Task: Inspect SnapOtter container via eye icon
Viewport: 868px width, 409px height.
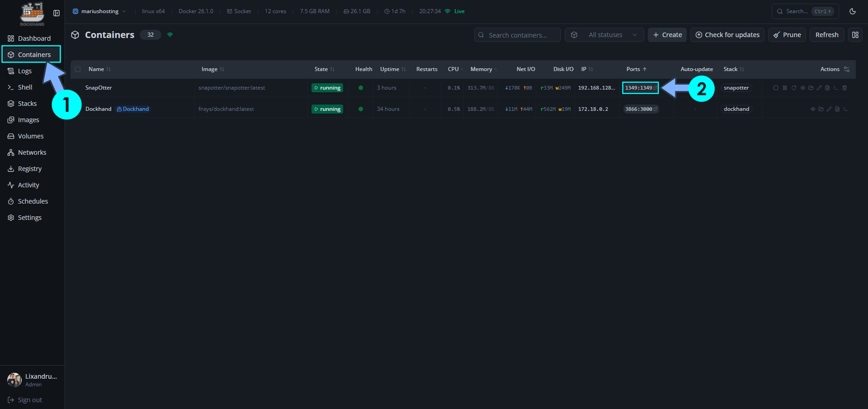Action: click(803, 88)
